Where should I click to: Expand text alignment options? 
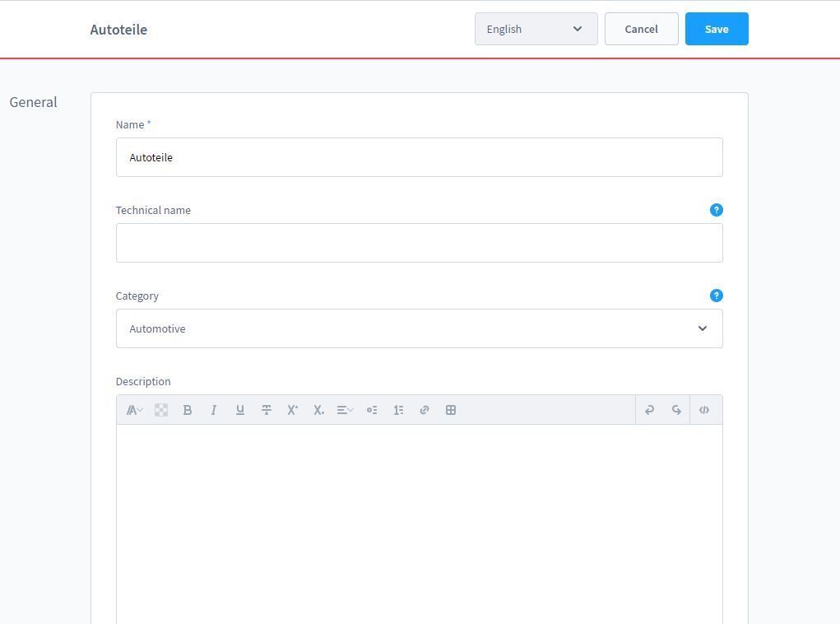(345, 410)
